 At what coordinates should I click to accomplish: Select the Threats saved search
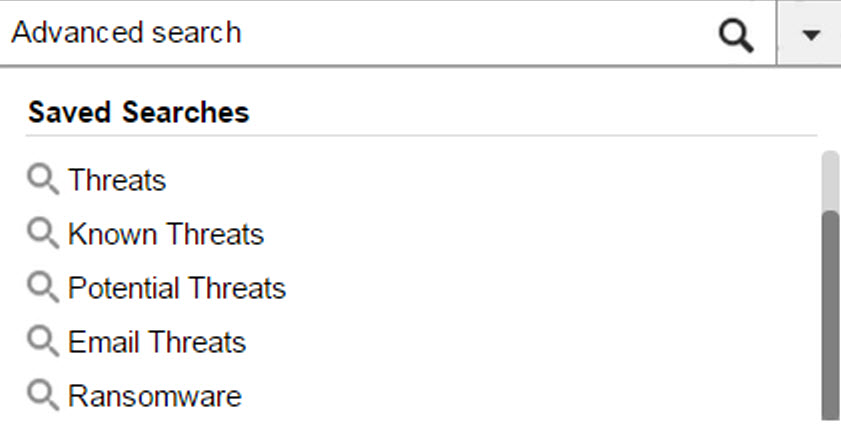(117, 181)
